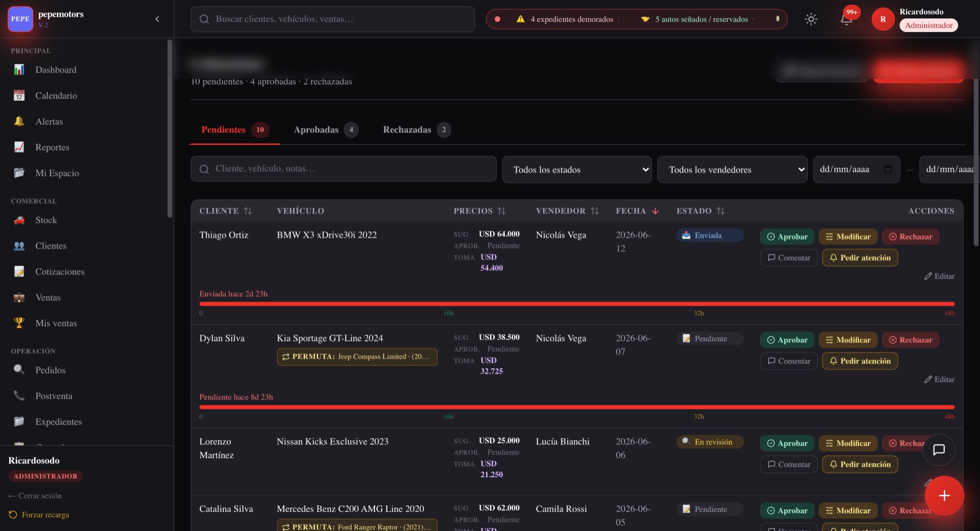Sort the table by Vendedor column

click(x=567, y=211)
